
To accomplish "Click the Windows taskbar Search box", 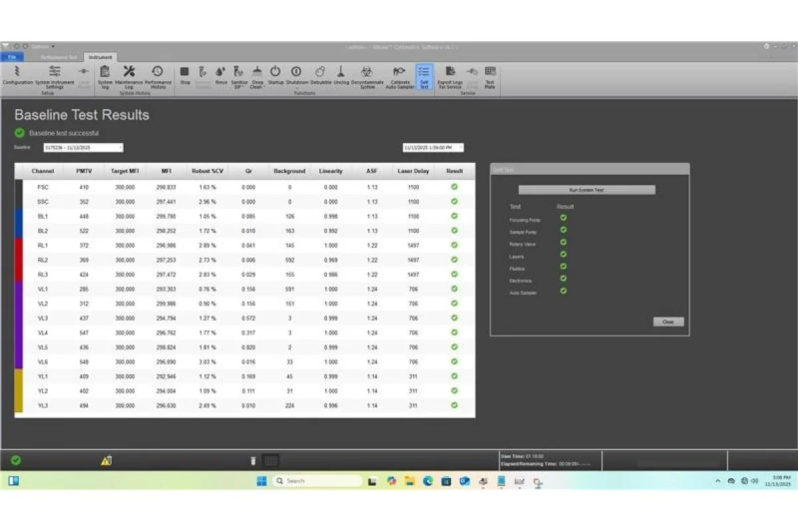I will pos(317,481).
